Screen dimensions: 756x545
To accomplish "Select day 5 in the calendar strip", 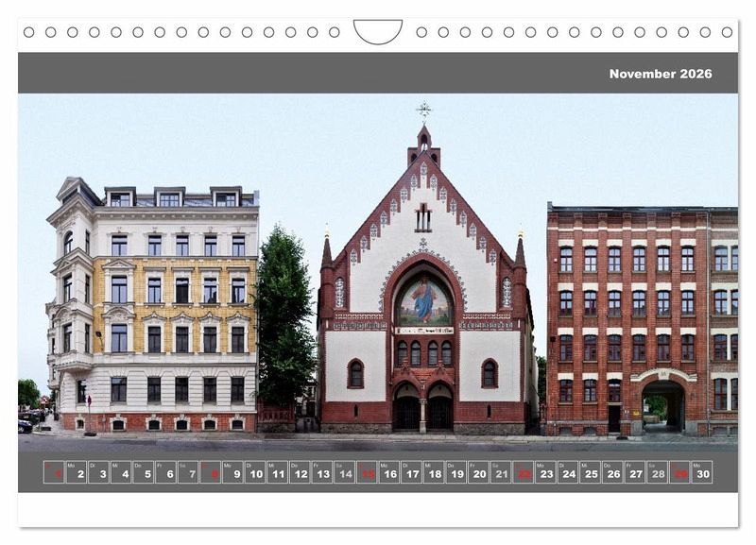I will (144, 472).
